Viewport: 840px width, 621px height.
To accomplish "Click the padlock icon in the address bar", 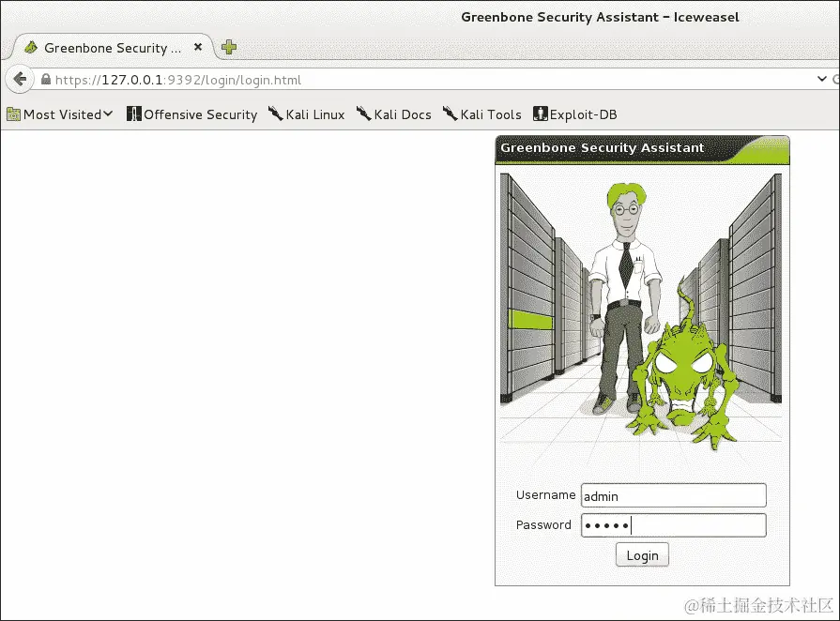I will (x=46, y=79).
